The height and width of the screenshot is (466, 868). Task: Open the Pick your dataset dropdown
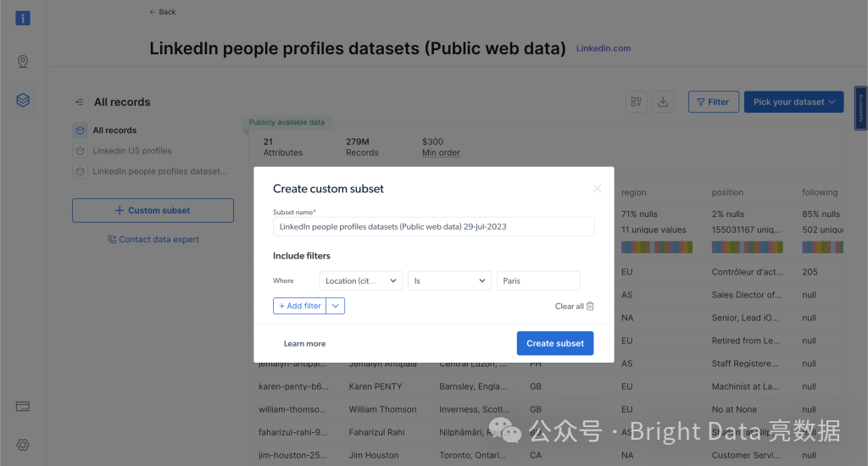coord(793,102)
